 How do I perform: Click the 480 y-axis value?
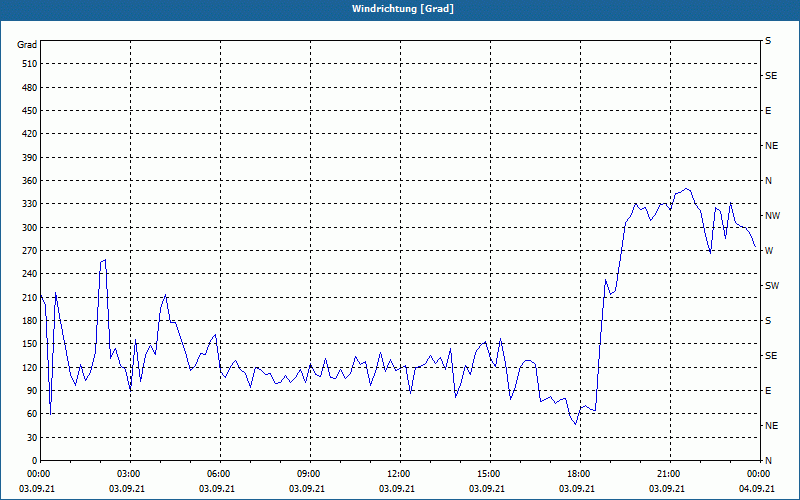(x=30, y=88)
